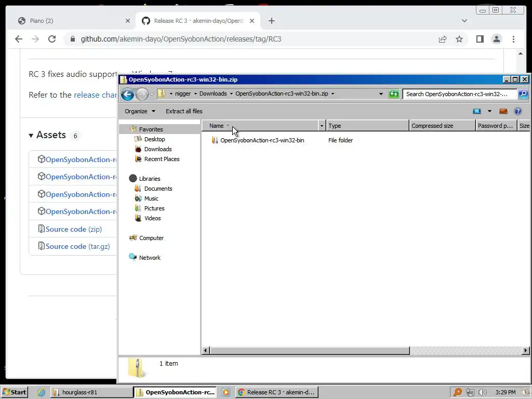This screenshot has width=532, height=399.
Task: Click the Explorer horizontal scrollbar thumb
Action: [310, 350]
